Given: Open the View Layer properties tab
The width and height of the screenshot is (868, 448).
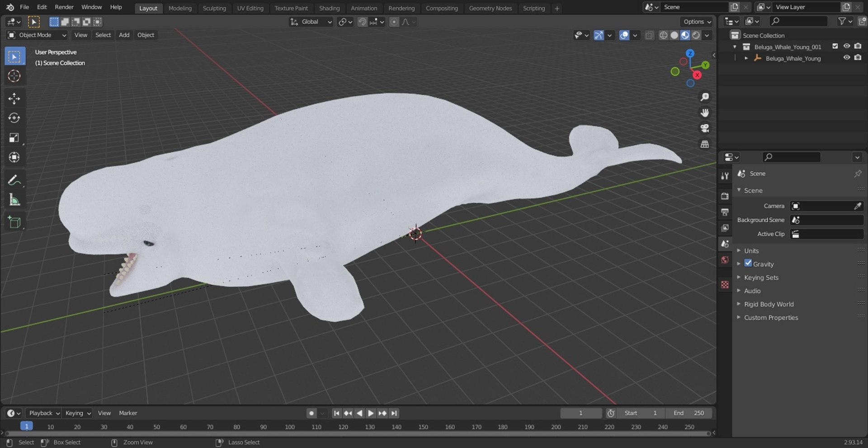Looking at the screenshot, I should 725,228.
